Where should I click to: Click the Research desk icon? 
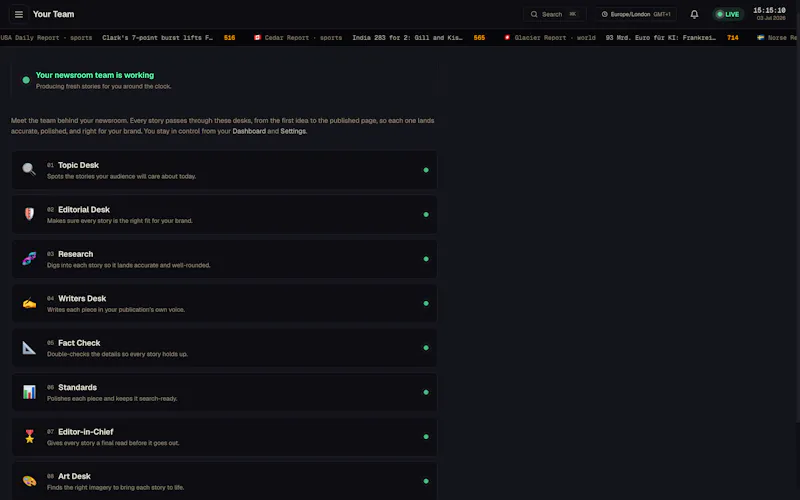coord(29,258)
